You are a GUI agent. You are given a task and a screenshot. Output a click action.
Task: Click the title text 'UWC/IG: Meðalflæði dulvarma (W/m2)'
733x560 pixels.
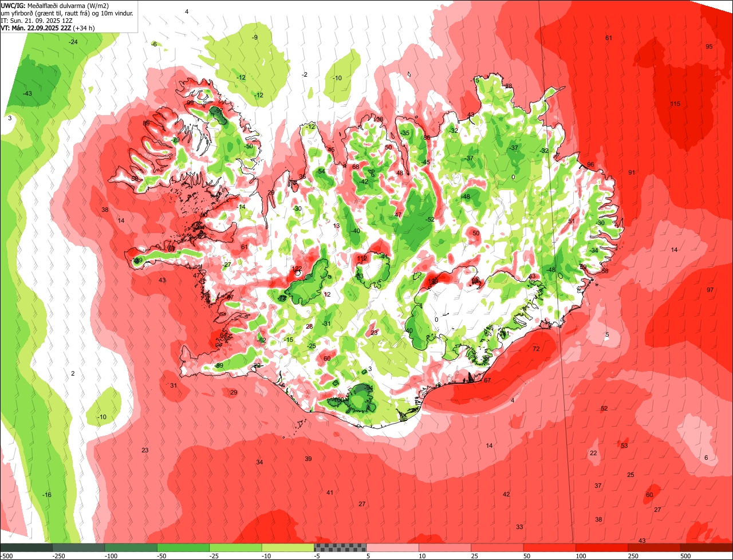point(56,5)
